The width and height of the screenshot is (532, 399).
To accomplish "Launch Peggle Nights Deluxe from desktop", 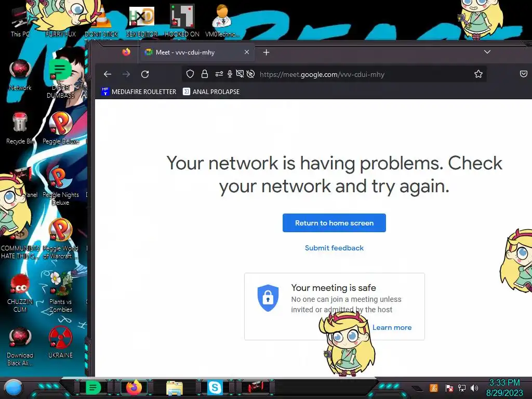I will point(60,185).
